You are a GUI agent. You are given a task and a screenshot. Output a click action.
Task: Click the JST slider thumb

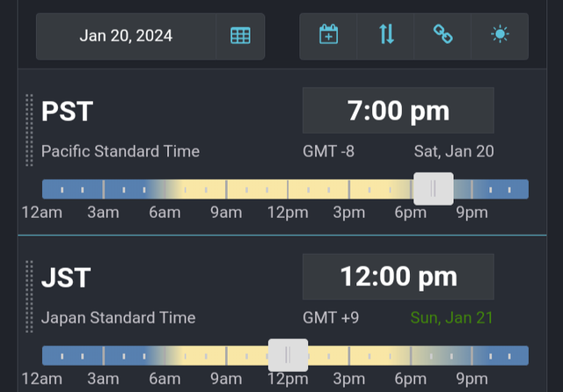(288, 355)
